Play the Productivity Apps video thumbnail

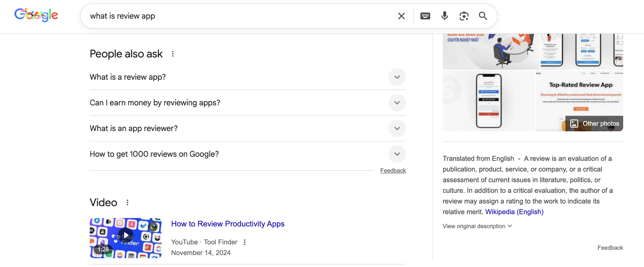[125, 238]
